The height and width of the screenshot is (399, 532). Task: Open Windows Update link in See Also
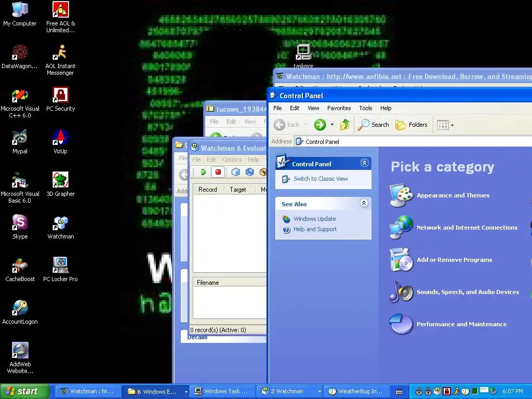314,219
